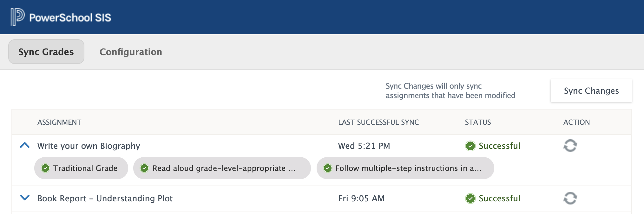
Task: Open the Sync Grades tab
Action: 46,52
